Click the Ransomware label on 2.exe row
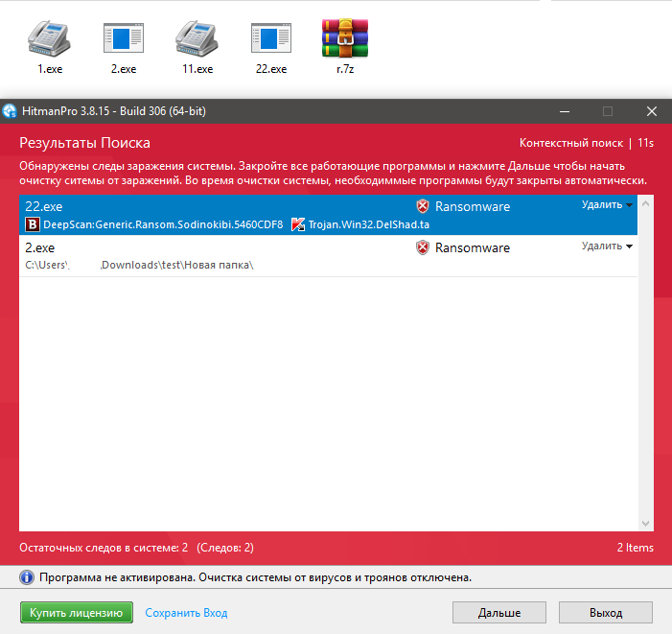The width and height of the screenshot is (672, 634). pos(473,247)
